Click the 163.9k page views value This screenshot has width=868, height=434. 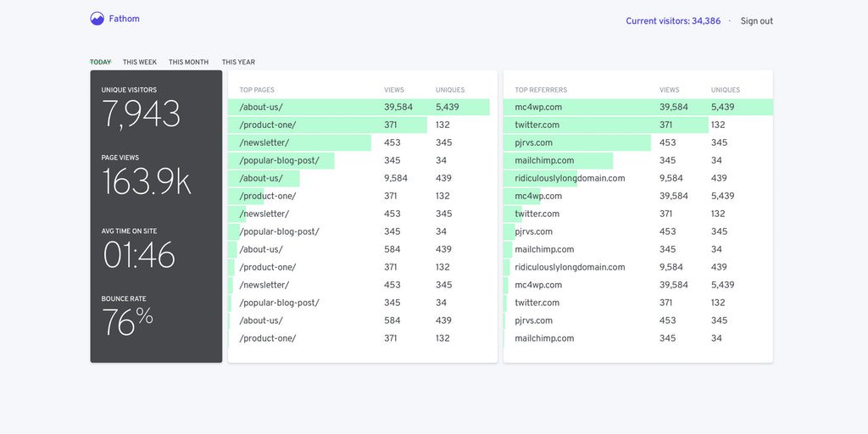point(147,181)
